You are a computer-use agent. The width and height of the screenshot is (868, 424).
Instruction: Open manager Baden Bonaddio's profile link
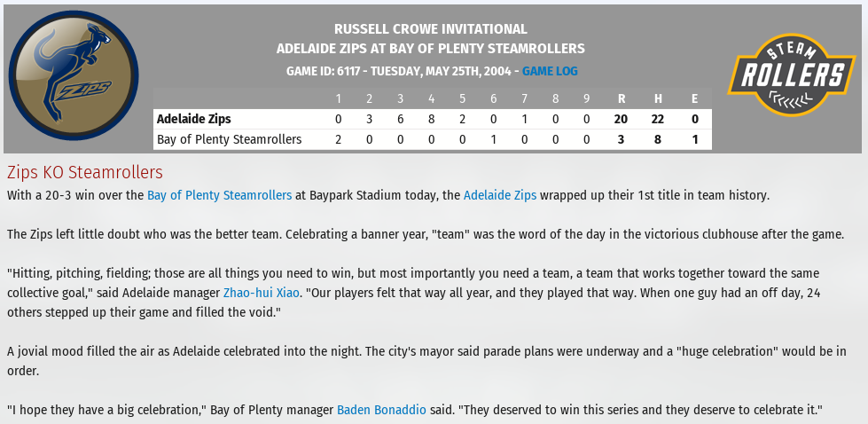click(x=381, y=410)
